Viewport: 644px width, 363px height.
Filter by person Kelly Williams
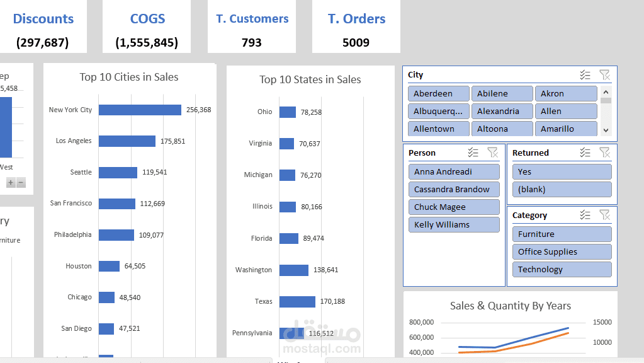pyautogui.click(x=454, y=225)
